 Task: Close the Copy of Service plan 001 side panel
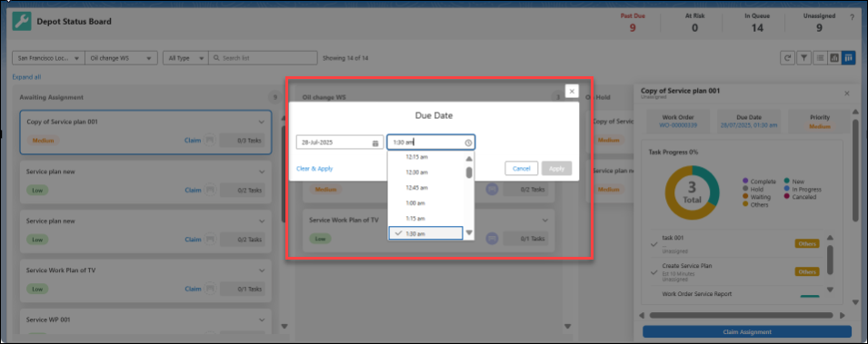(847, 93)
